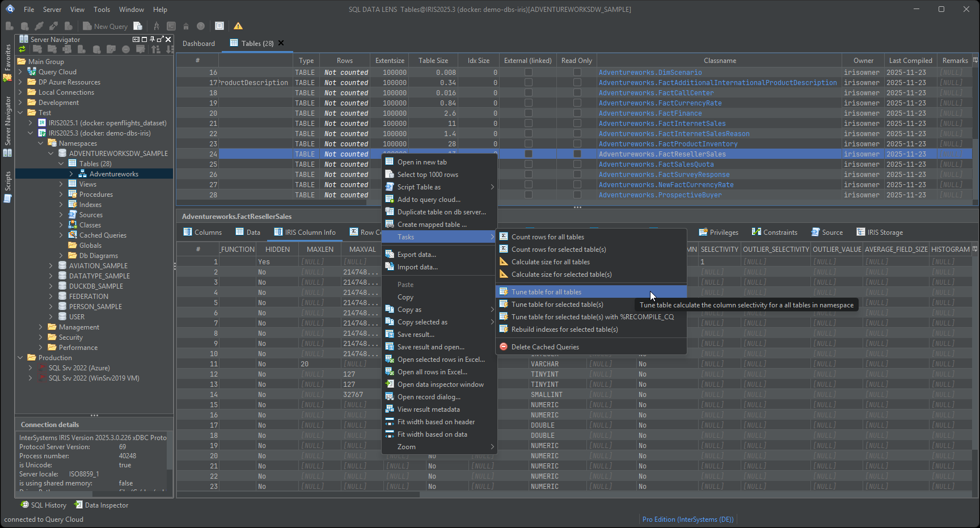Click the red-circle delete icon in navigator toolbar
Screen dimensions: 980x528
click(126, 49)
